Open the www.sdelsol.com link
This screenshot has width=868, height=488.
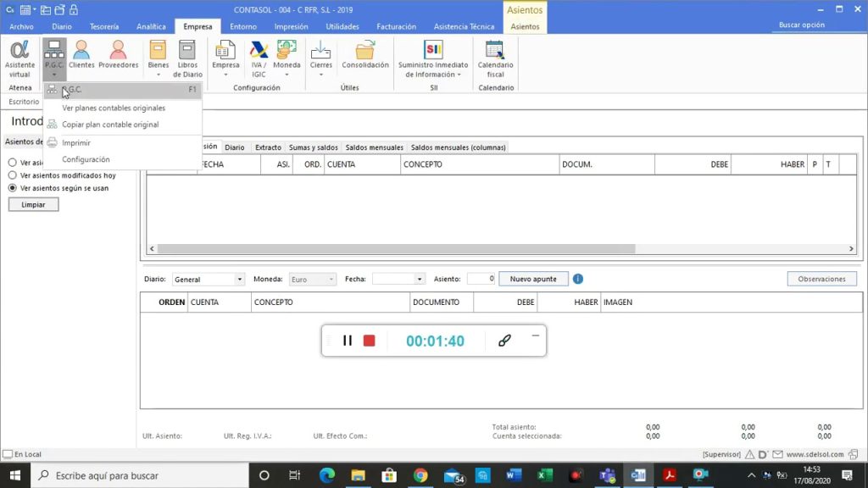click(x=815, y=454)
